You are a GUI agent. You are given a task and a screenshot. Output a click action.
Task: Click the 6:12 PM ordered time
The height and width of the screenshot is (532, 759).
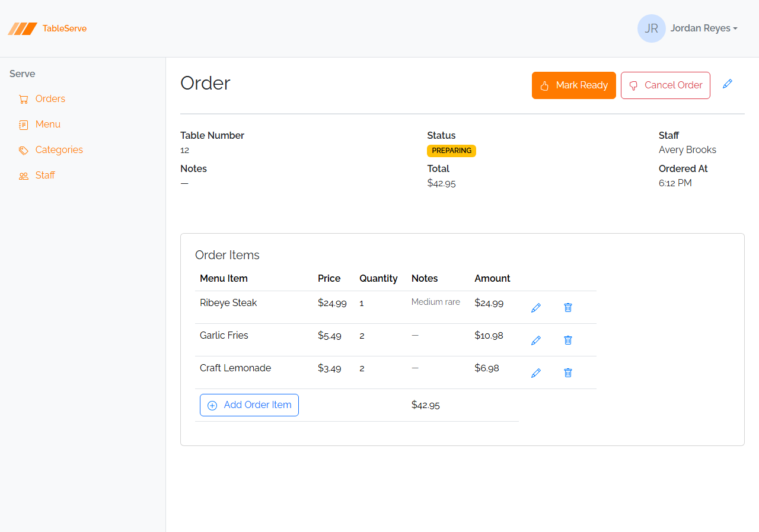[675, 183]
